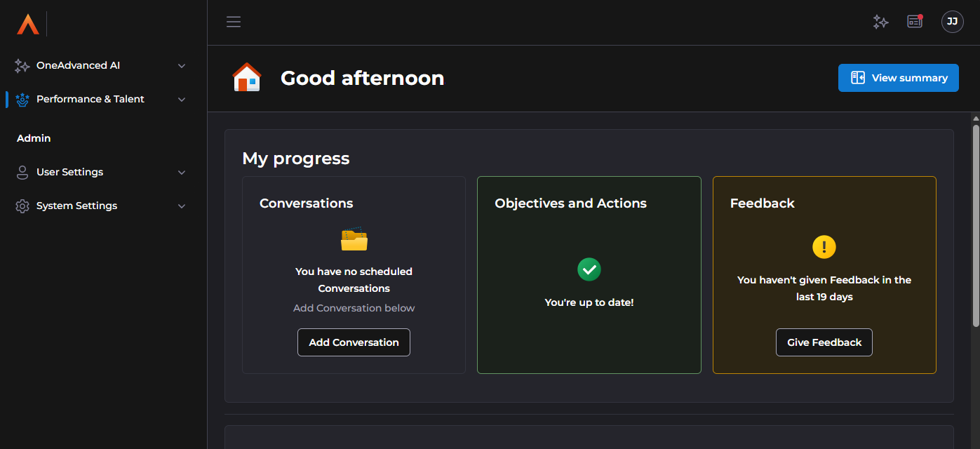
Task: Click the Conversations folder icon
Action: click(354, 239)
